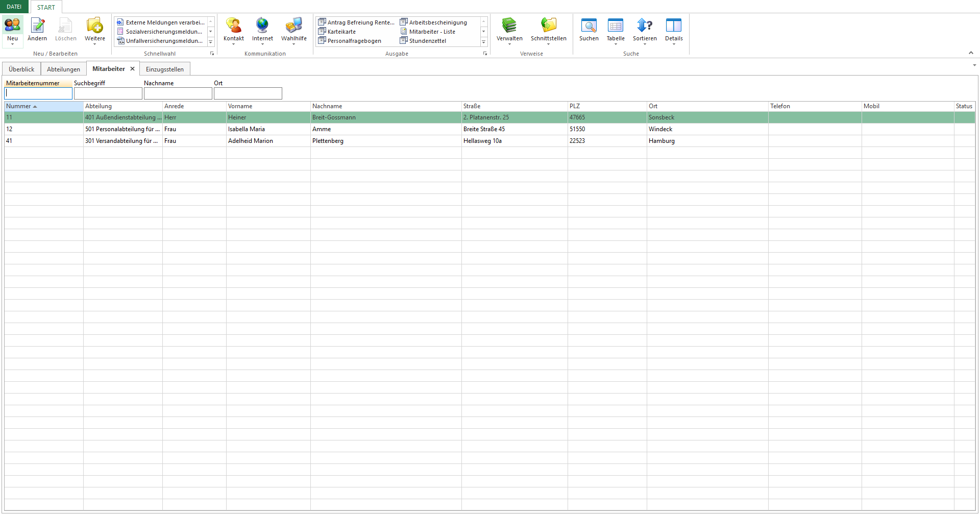The width and height of the screenshot is (980, 515).
Task: Open Ausgabe group dialog launcher
Action: pos(485,54)
